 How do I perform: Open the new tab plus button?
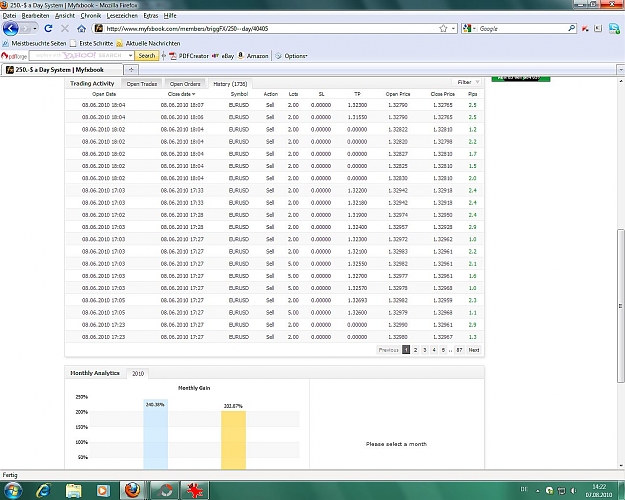131,70
